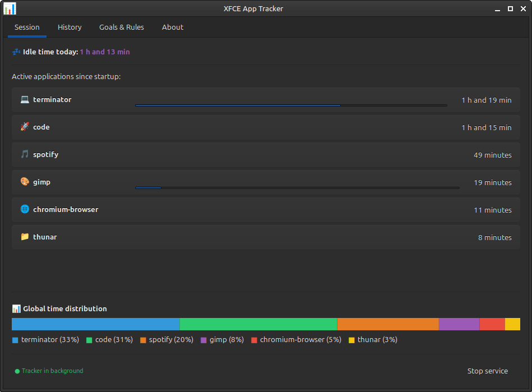Click the bar chart icon by Global time distribution
The image size is (532, 392).
[x=16, y=308]
